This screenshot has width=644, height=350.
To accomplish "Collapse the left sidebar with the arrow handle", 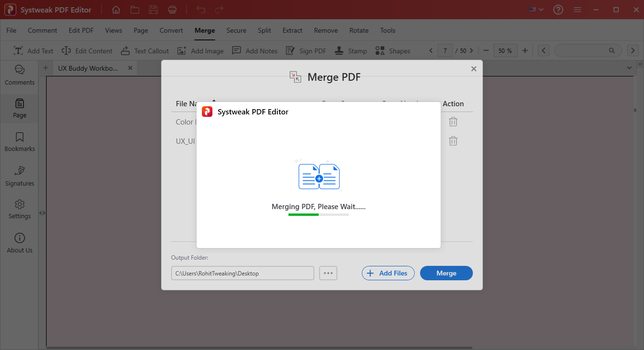I will point(42,213).
